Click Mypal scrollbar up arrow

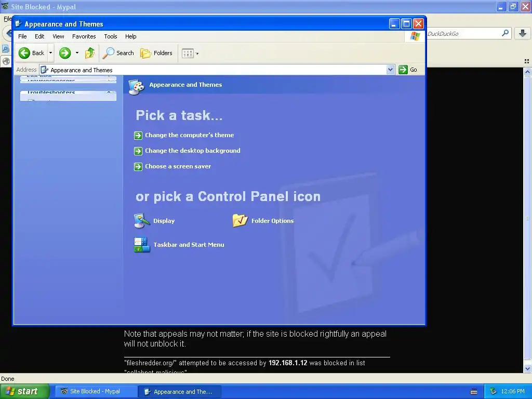coord(527,72)
